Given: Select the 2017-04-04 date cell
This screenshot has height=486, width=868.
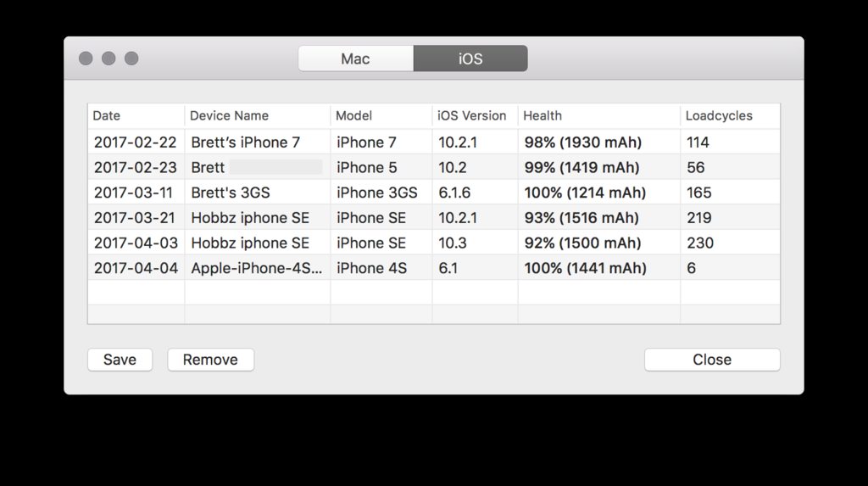Looking at the screenshot, I should (x=136, y=268).
